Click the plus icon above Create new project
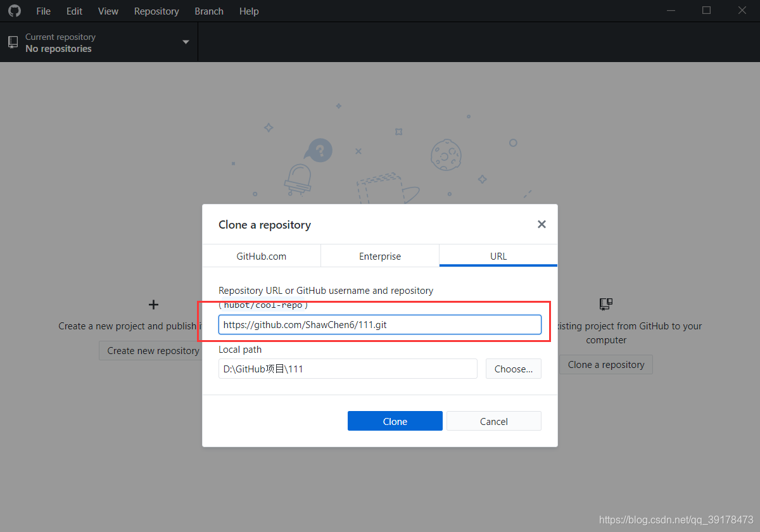This screenshot has height=532, width=760. 153,305
